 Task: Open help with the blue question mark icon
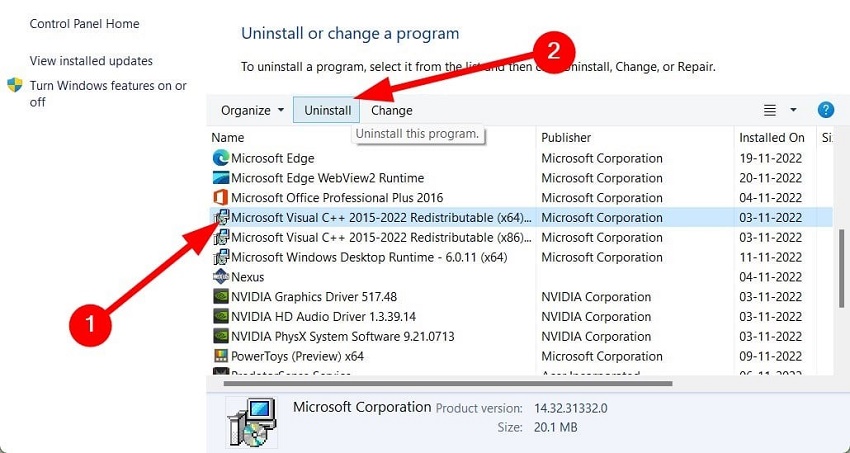[826, 110]
